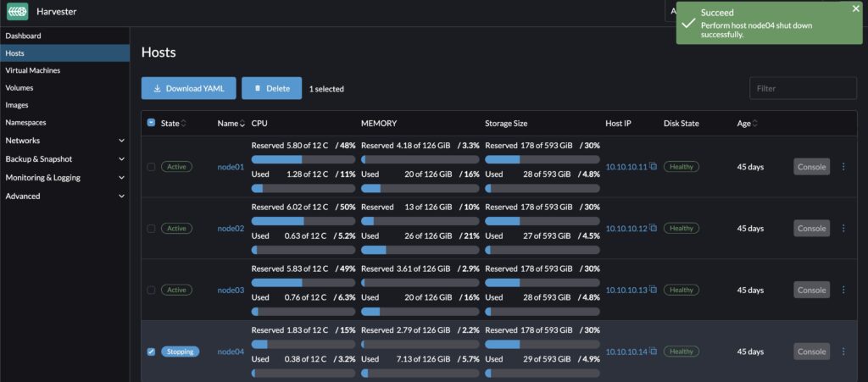Screen dimensions: 868x382
Task: Copy the node02 host IP address
Action: coord(654,229)
